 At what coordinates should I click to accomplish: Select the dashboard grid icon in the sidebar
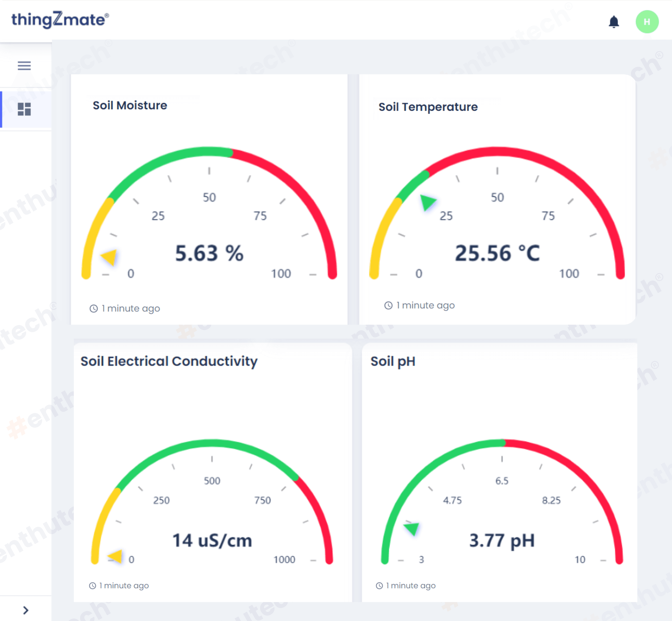tap(24, 109)
